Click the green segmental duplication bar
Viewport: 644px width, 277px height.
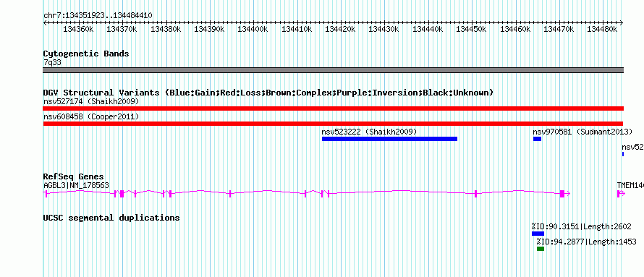click(x=541, y=249)
